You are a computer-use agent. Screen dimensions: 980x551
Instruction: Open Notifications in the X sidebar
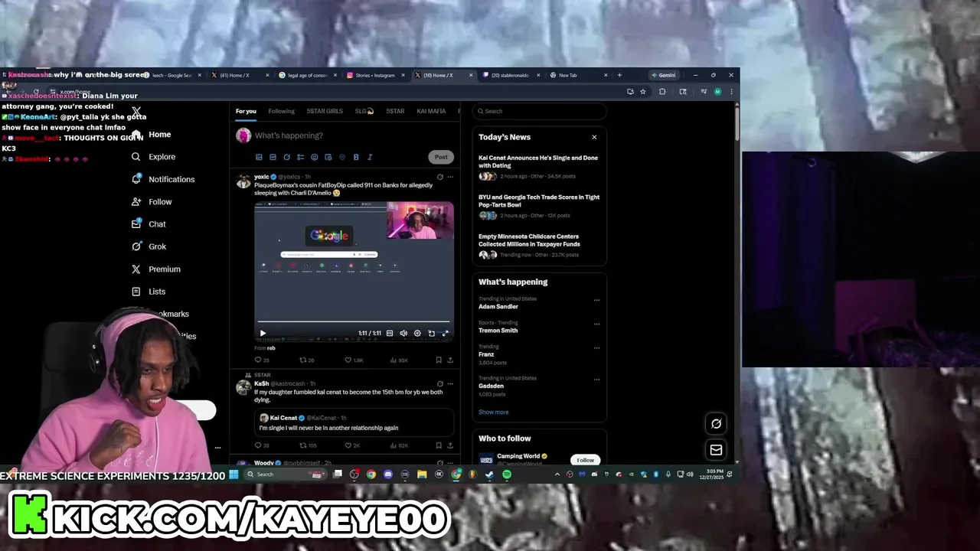162,179
